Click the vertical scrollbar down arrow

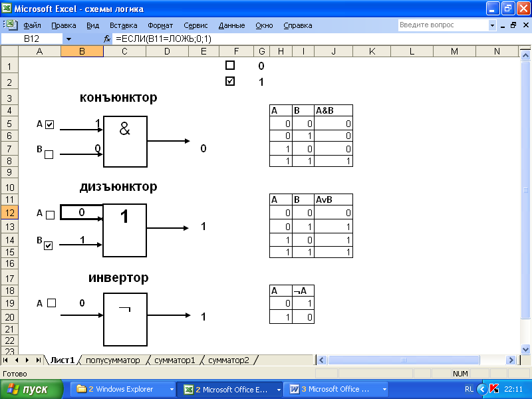coord(525,348)
